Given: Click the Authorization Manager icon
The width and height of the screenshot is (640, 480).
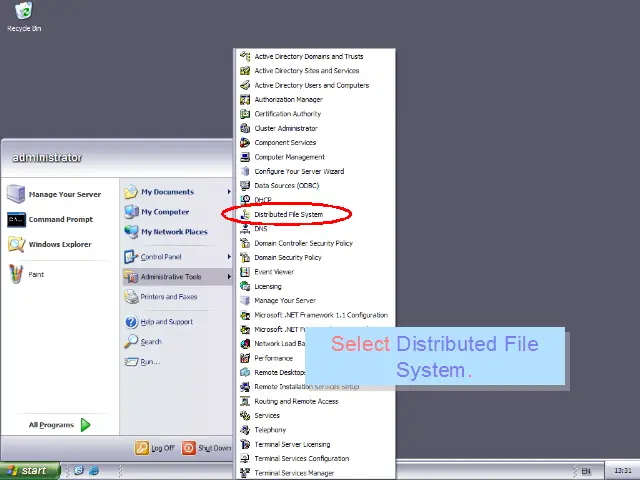Looking at the screenshot, I should tap(245, 99).
